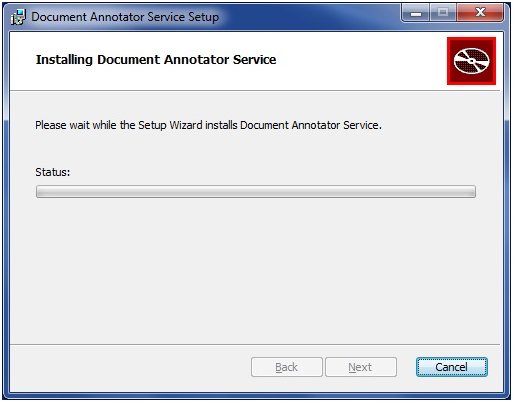Click the red disc logo in the header
Viewport: 514px width, 402px height.
[x=471, y=61]
